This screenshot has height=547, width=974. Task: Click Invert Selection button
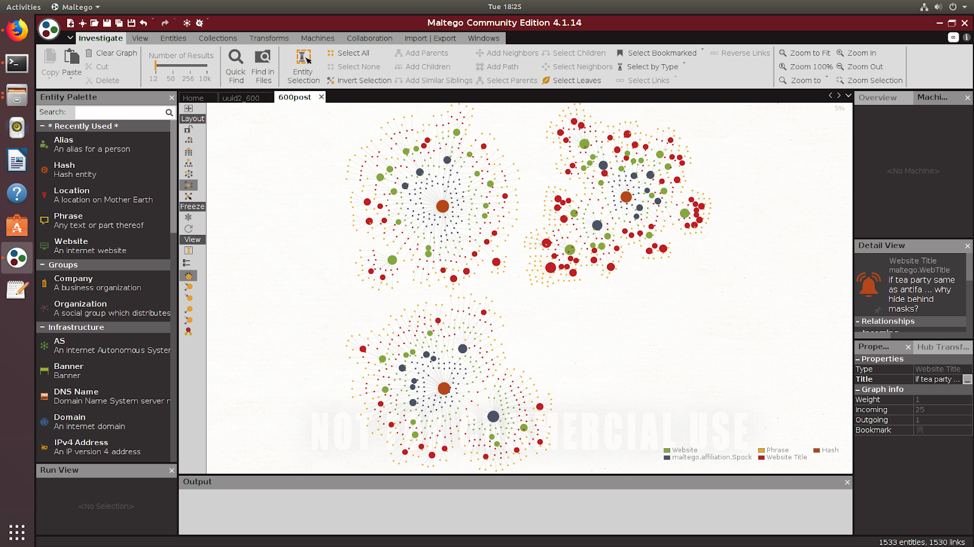(359, 80)
